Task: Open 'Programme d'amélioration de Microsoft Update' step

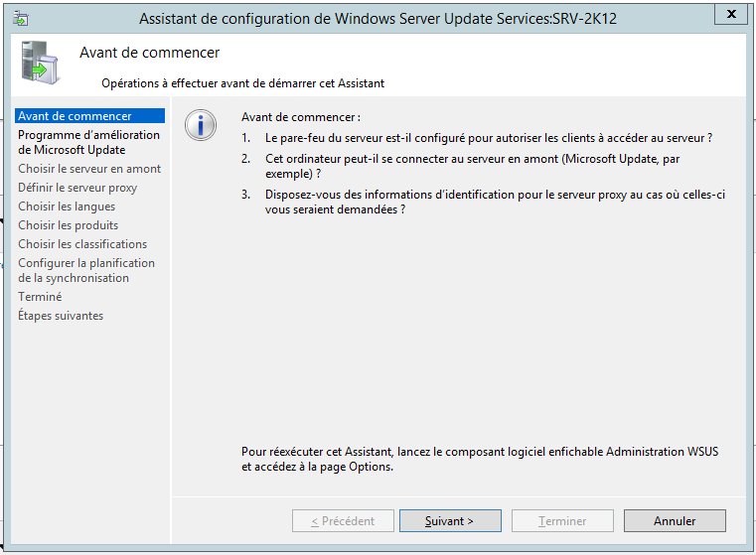Action: (x=88, y=143)
